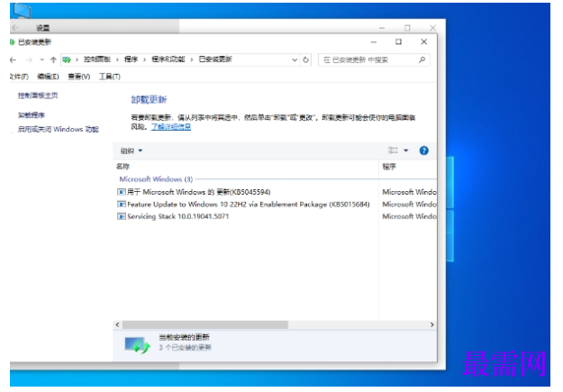This screenshot has width=563, height=392.
Task: Close the 已安装更新 window
Action: [424, 41]
